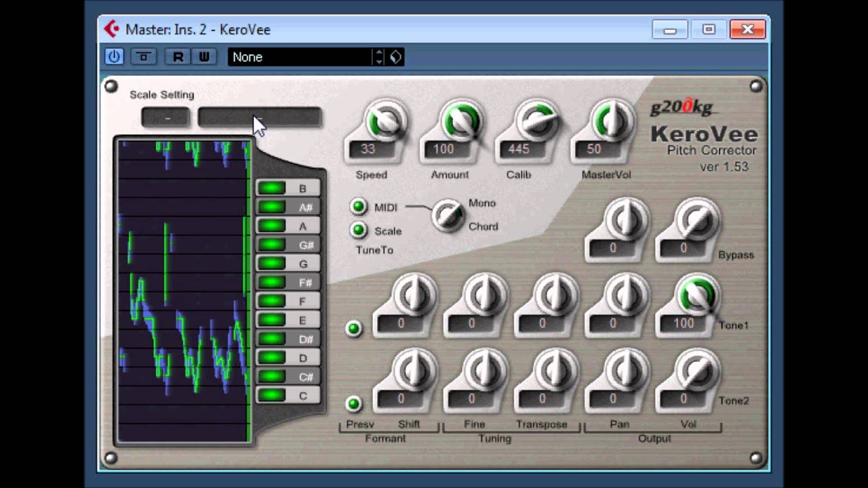This screenshot has width=868, height=488.
Task: Click the Tone2 Transpose knob
Action: [x=555, y=371]
